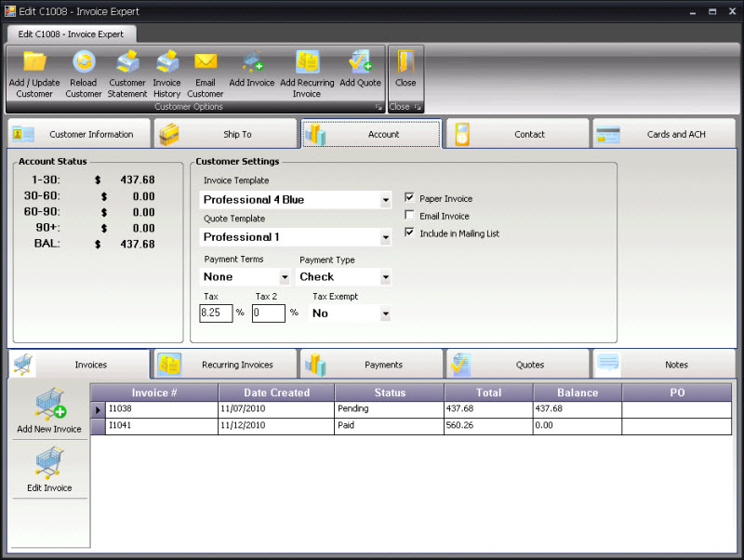
Task: Click the Edit Invoice cart icon
Action: coord(49,463)
